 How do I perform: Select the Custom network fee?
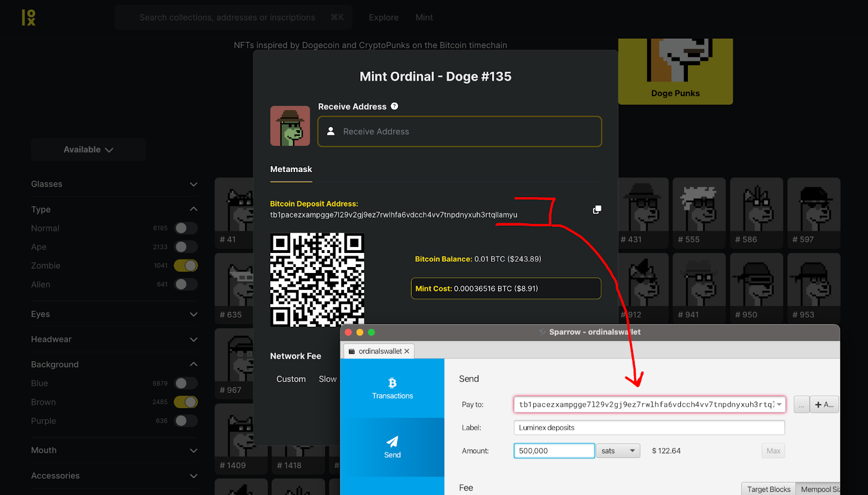pyautogui.click(x=291, y=379)
